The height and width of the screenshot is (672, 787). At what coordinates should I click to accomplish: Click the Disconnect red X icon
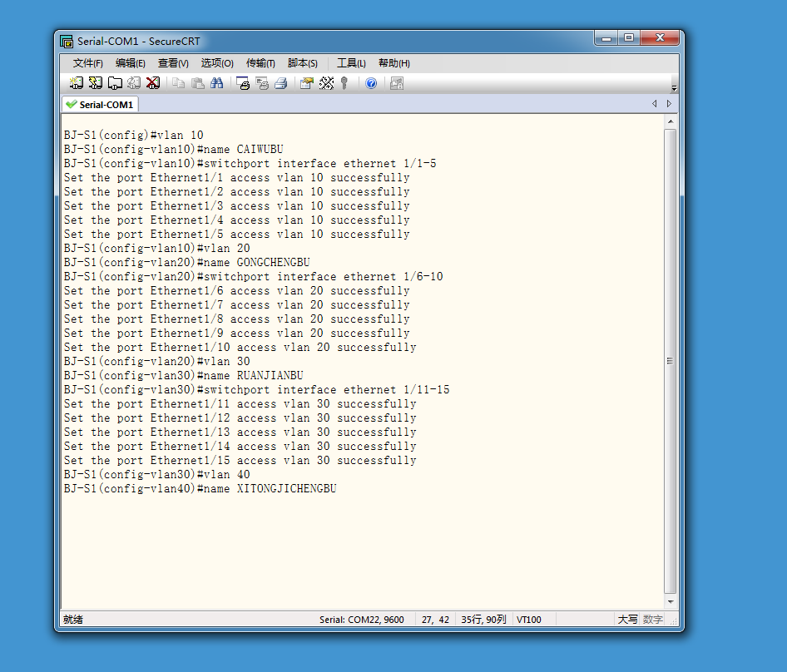coord(152,83)
